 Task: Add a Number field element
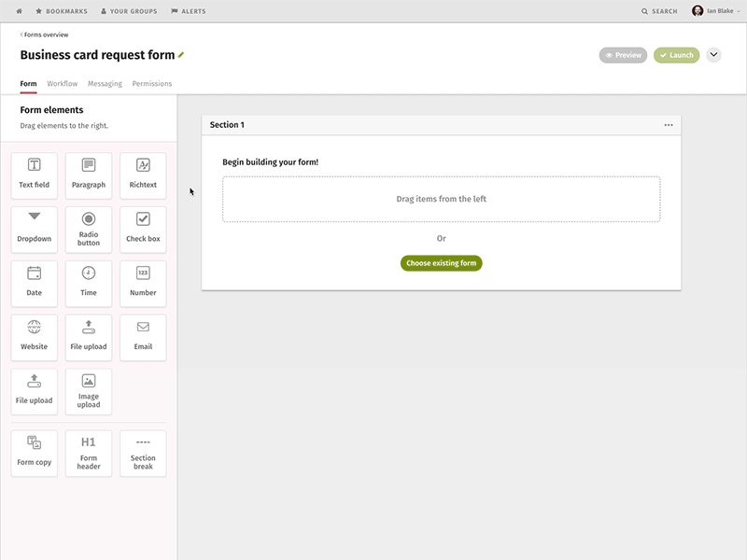(142, 284)
